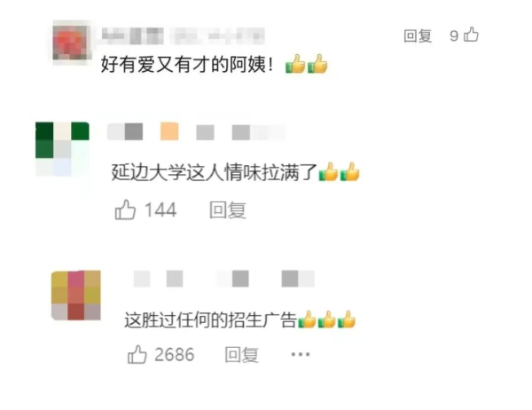Click the first commenter's blurred username
The image size is (532, 410).
pyautogui.click(x=183, y=36)
